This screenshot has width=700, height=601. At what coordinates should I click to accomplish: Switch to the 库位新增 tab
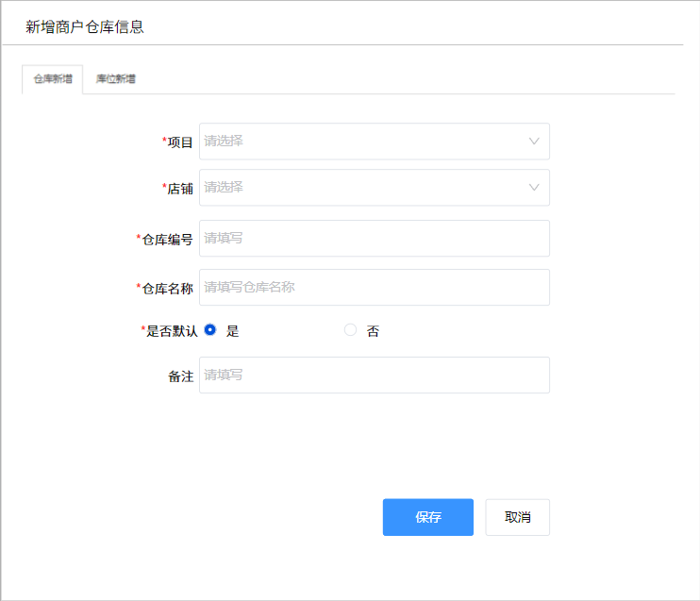click(116, 79)
